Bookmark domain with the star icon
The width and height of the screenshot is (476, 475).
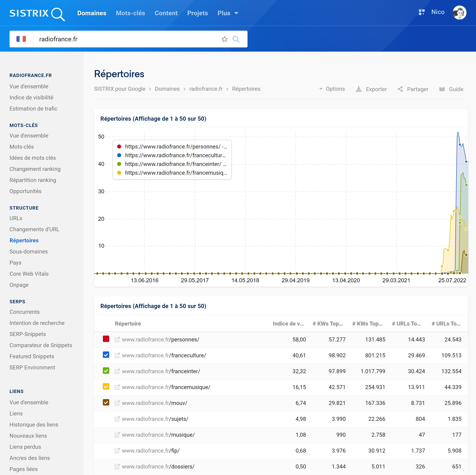coord(224,39)
